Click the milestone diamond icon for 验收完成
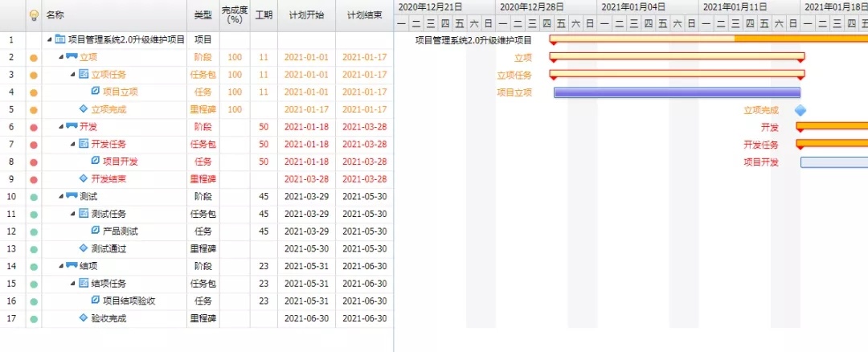 84,317
